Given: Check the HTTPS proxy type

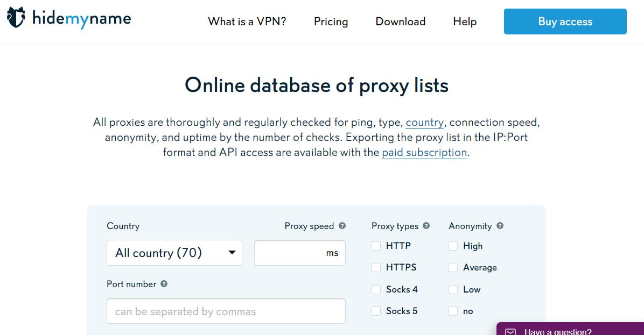Looking at the screenshot, I should coord(376,268).
